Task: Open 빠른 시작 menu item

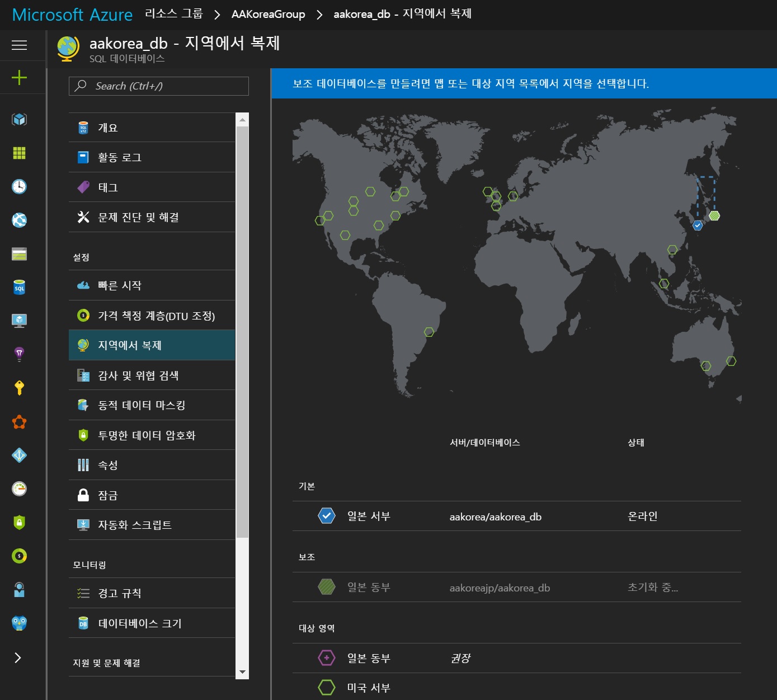Action: click(x=152, y=285)
